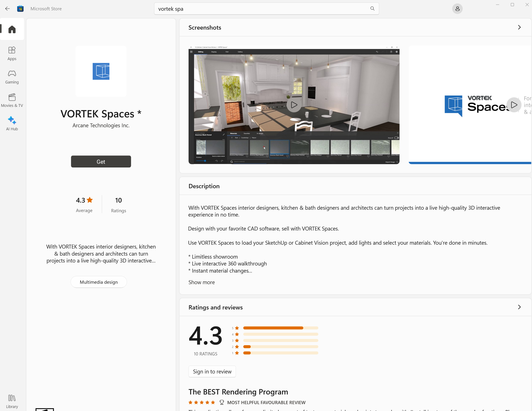
Task: Open the Multimedia design category tag
Action: point(99,282)
